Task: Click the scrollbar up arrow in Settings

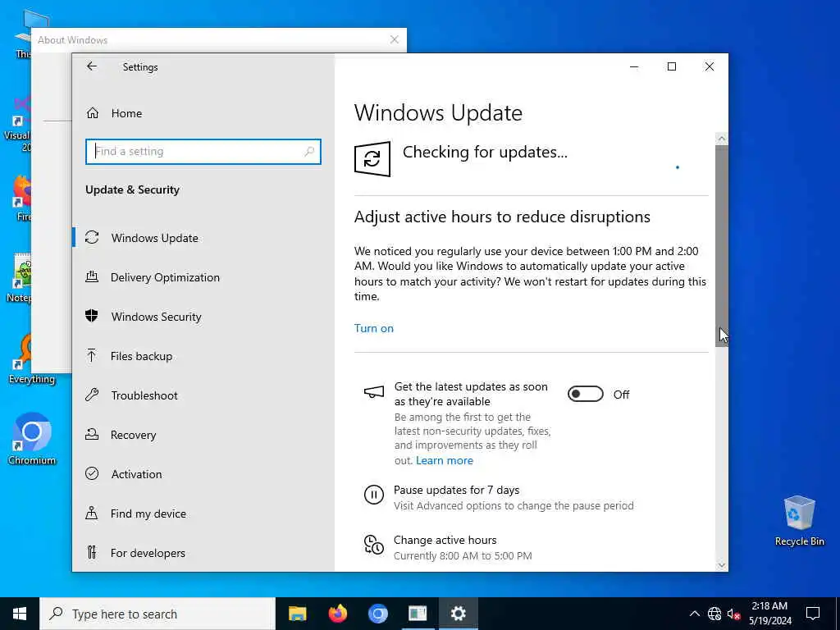Action: coord(722,139)
